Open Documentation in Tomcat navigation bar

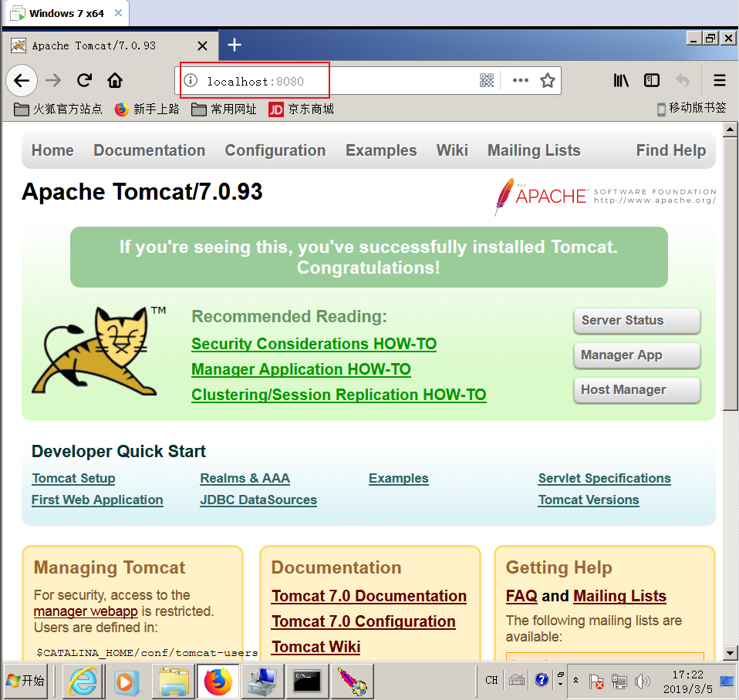(150, 150)
